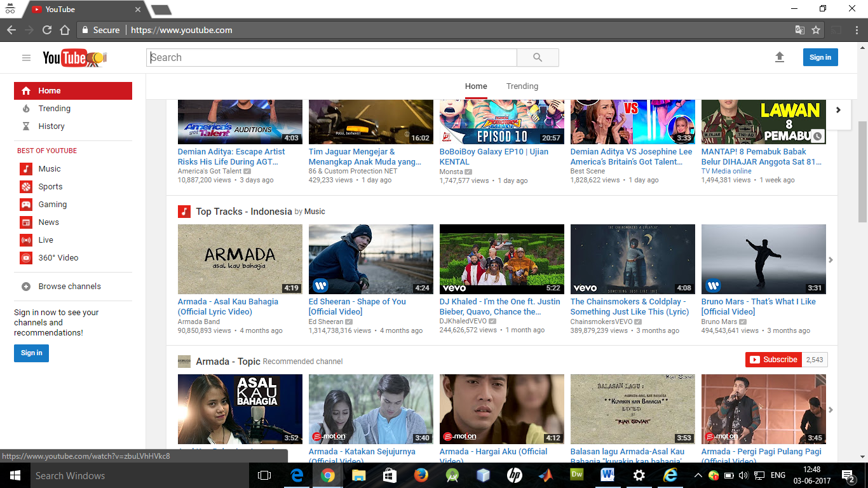
Task: Click red Music icon beside Top Tracks
Action: 184,212
